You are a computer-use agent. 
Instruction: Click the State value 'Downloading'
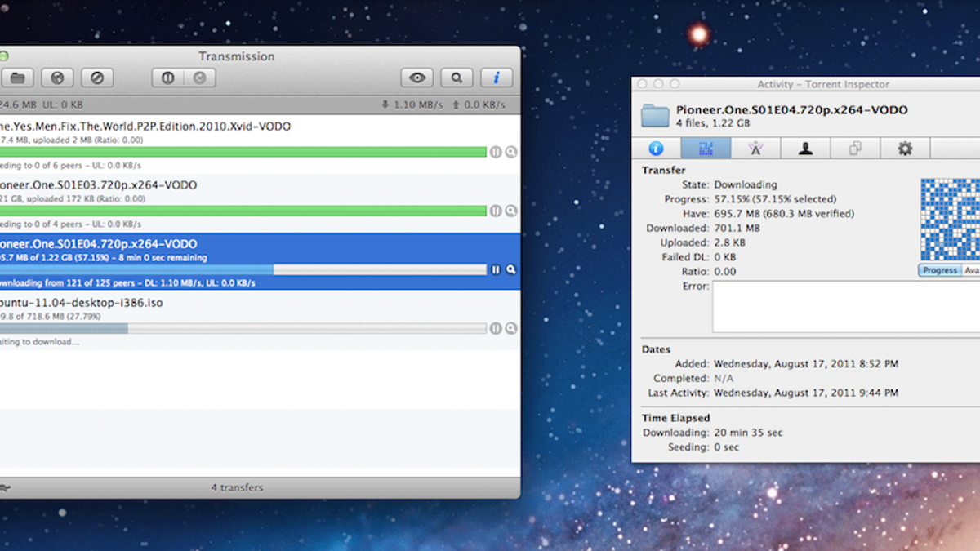pyautogui.click(x=746, y=184)
